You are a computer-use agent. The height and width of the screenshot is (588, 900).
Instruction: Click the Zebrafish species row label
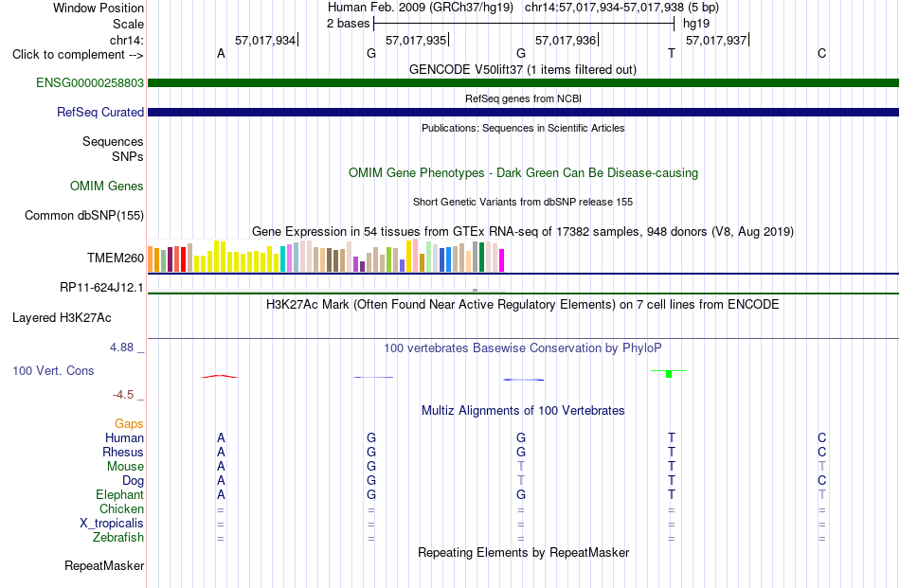pyautogui.click(x=118, y=538)
